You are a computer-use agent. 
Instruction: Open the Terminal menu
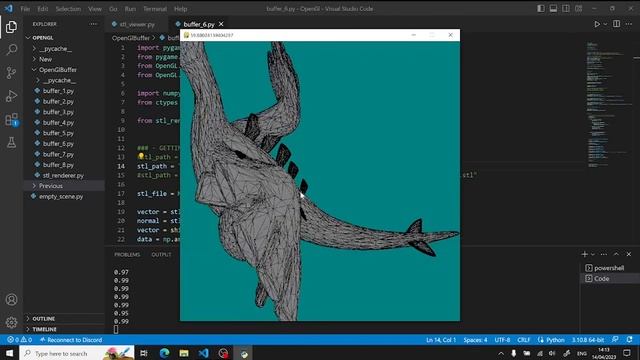pyautogui.click(x=155, y=9)
